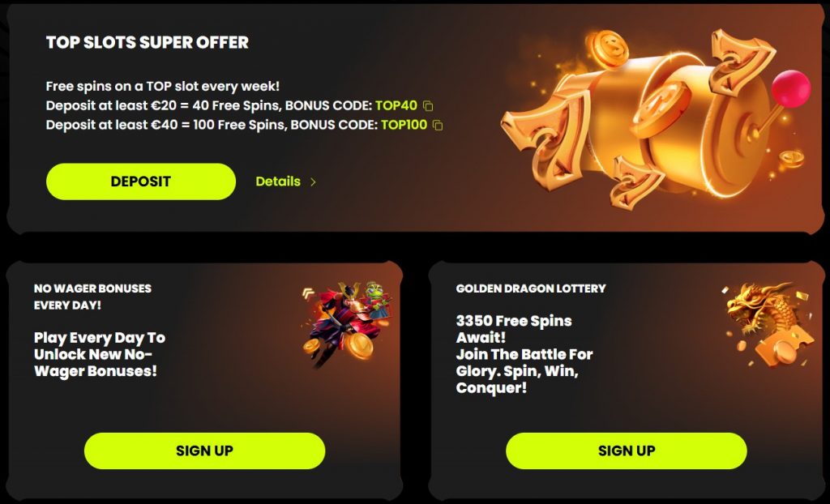The width and height of the screenshot is (830, 504).
Task: Sign up for no wager bonuses
Action: (x=204, y=451)
